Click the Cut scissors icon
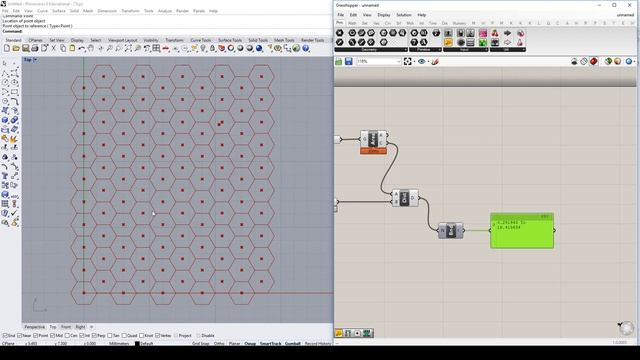Screen dimensions: 640x360 [53, 49]
